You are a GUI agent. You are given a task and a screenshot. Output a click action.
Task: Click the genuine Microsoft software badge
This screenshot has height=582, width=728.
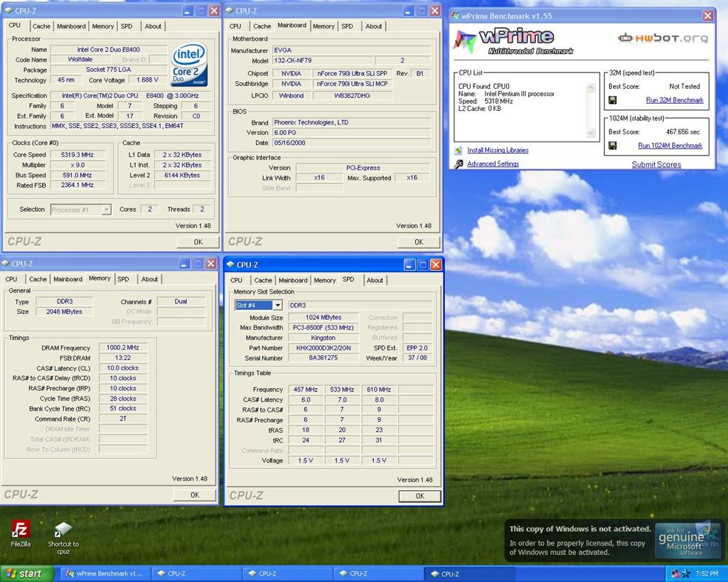coord(687,540)
